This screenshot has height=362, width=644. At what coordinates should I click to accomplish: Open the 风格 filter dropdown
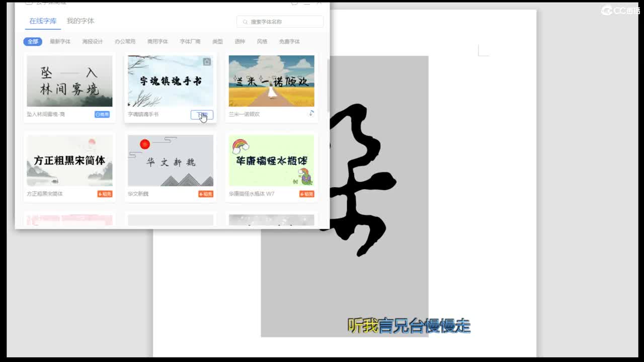point(262,42)
